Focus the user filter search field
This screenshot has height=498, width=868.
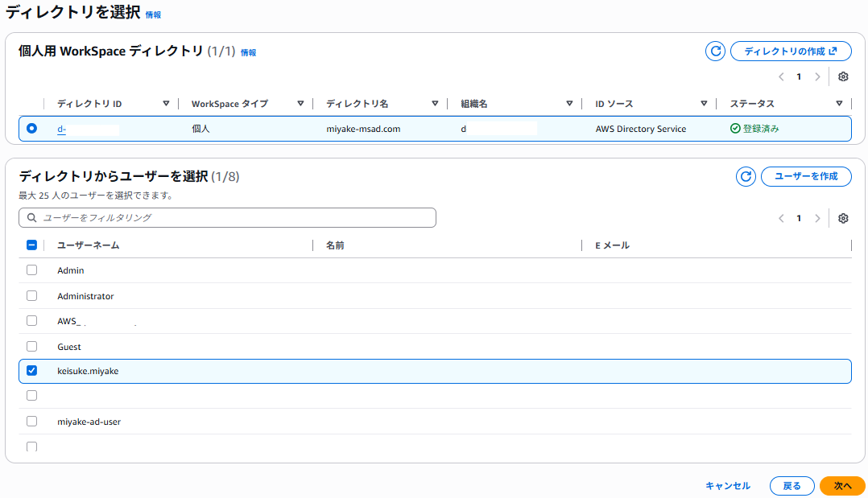click(x=227, y=218)
